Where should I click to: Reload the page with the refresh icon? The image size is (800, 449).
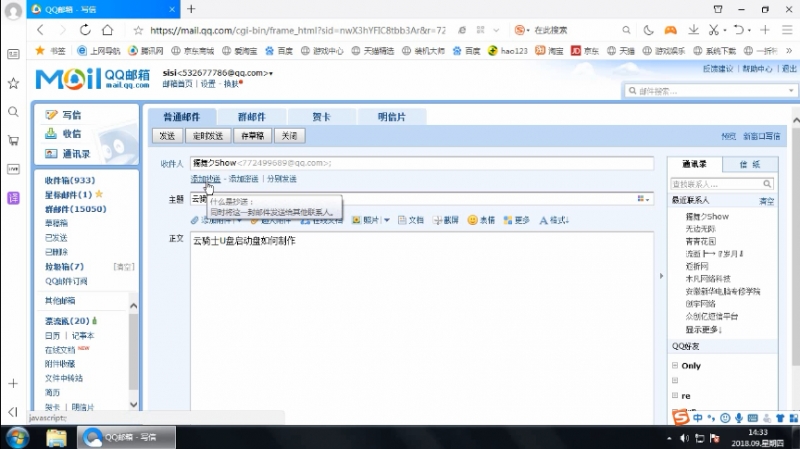tap(85, 30)
